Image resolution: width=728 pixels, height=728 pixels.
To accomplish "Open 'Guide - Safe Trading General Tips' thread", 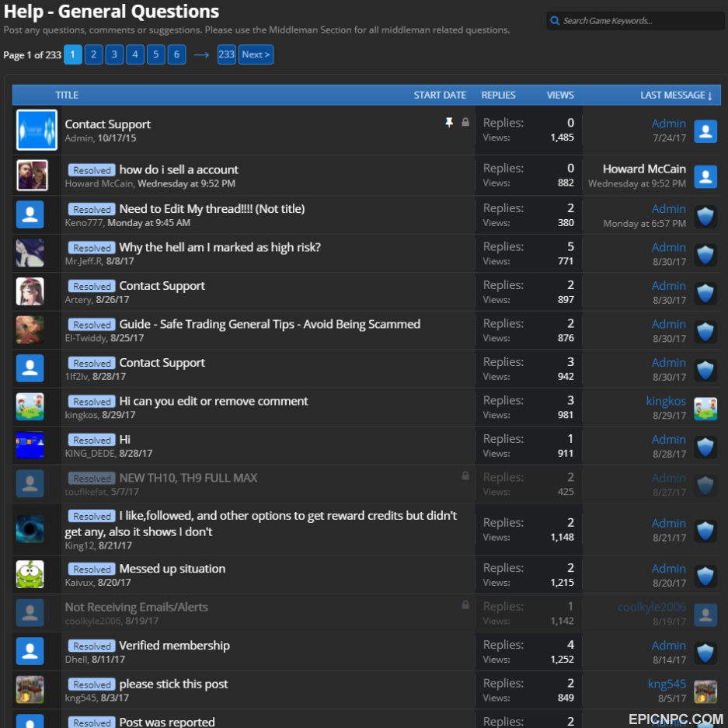I will coord(270,325).
